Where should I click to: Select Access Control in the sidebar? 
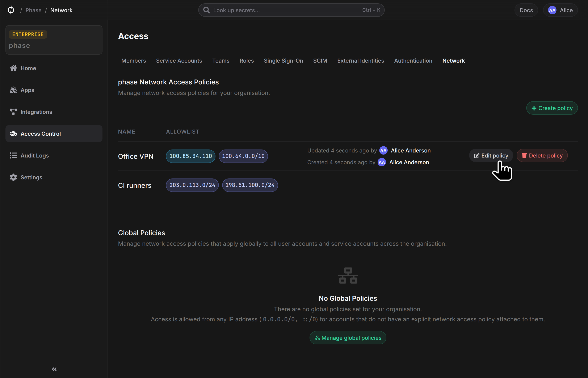tap(54, 134)
